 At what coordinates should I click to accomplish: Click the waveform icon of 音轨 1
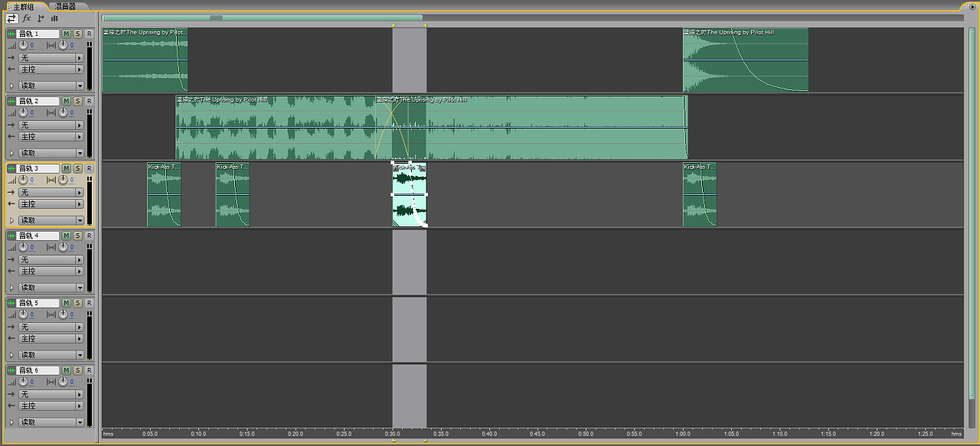click(11, 34)
